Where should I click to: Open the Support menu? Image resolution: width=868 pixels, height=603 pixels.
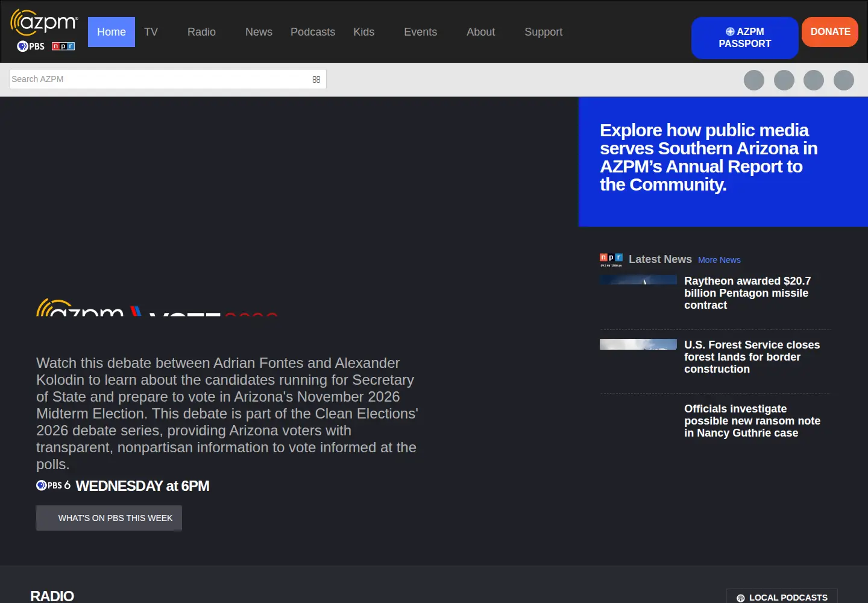544,32
